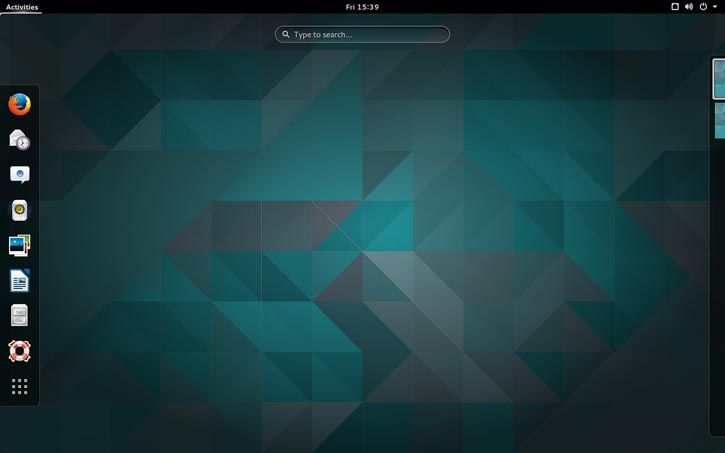
Task: Open the screen indicator icon in top bar
Action: pyautogui.click(x=675, y=6)
